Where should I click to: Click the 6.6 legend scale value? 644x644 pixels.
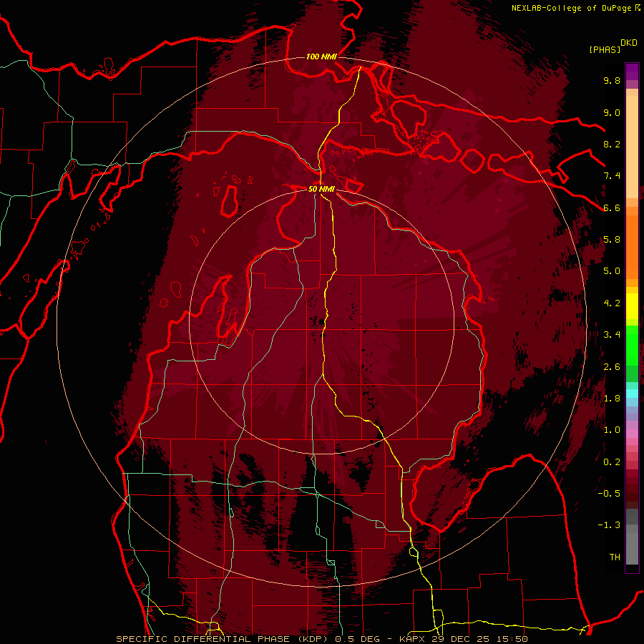[612, 208]
